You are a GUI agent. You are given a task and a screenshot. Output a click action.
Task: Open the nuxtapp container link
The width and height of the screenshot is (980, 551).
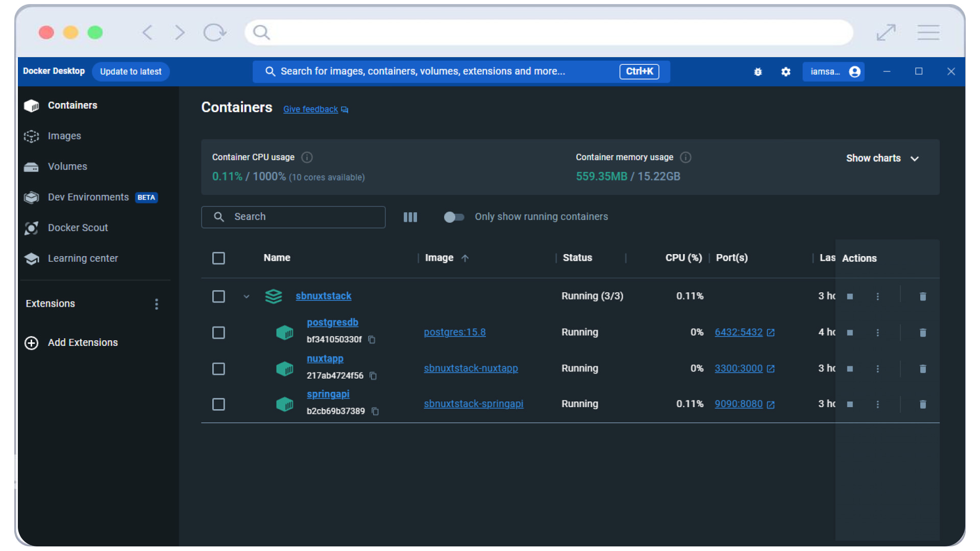325,359
